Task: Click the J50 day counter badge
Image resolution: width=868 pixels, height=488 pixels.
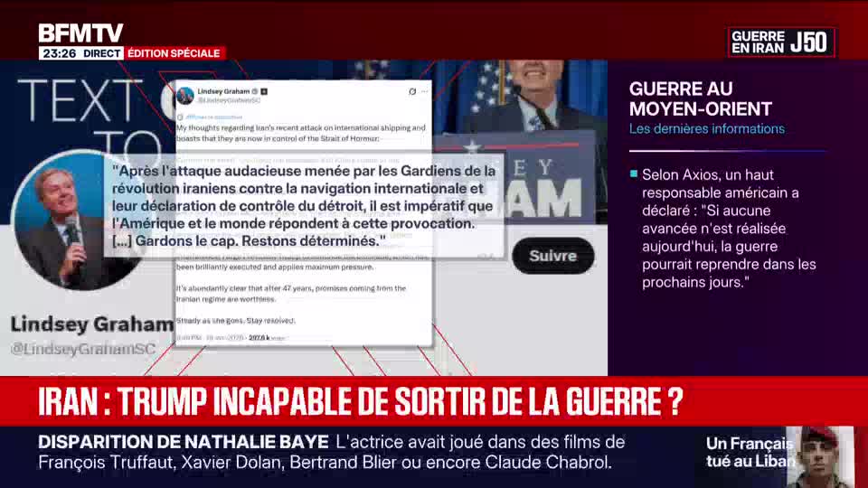Action: click(809, 42)
